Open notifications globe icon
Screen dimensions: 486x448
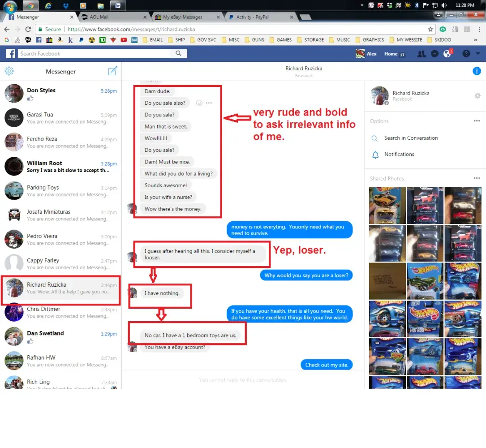tap(447, 54)
